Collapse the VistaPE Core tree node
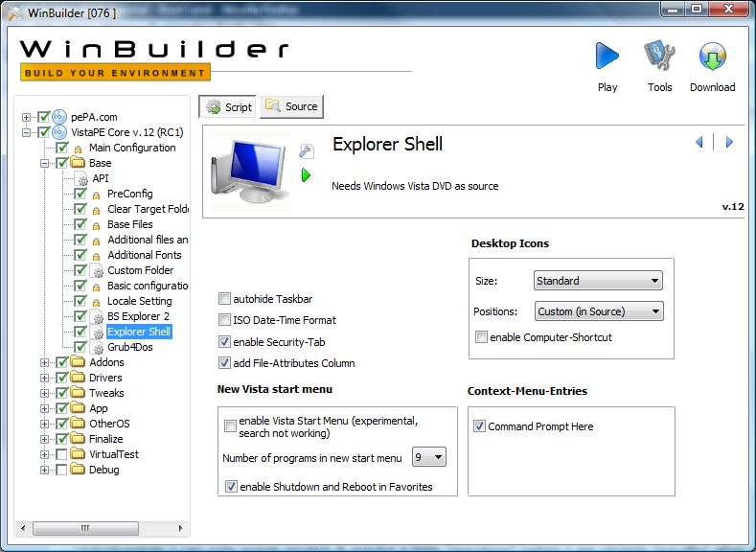The image size is (756, 552). pos(26,132)
